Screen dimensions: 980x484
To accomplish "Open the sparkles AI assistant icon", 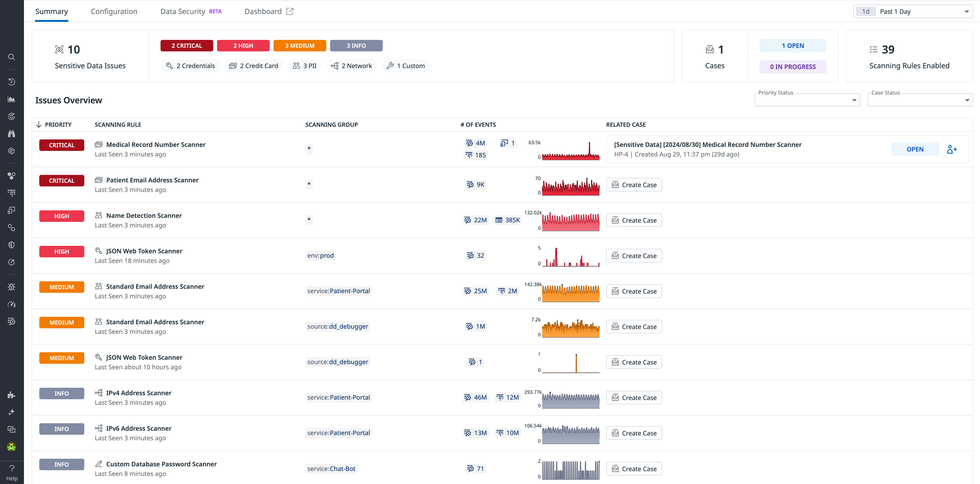I will 11,412.
